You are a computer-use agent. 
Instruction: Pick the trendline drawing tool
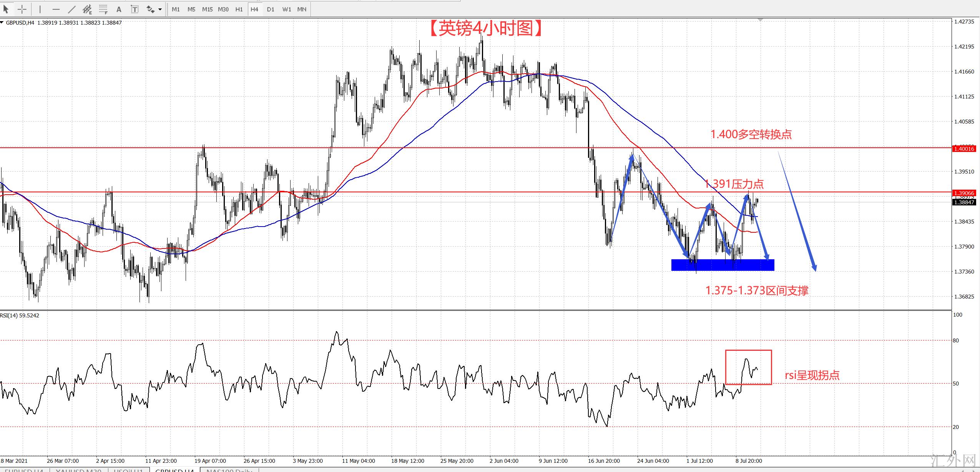[x=72, y=9]
